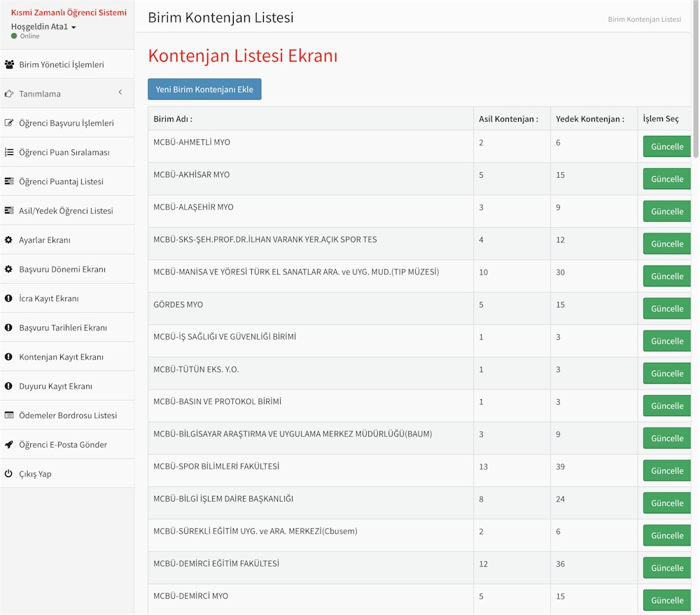Click the Ayarlar Ekranı gear icon
700x615 pixels.
pyautogui.click(x=8, y=240)
